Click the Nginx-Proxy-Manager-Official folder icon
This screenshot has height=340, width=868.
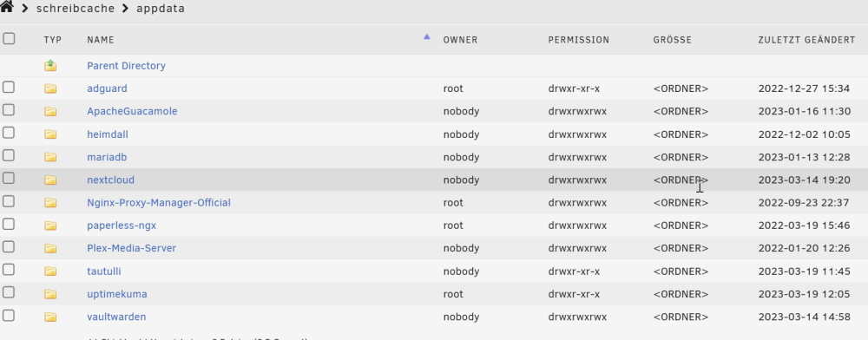(x=50, y=203)
